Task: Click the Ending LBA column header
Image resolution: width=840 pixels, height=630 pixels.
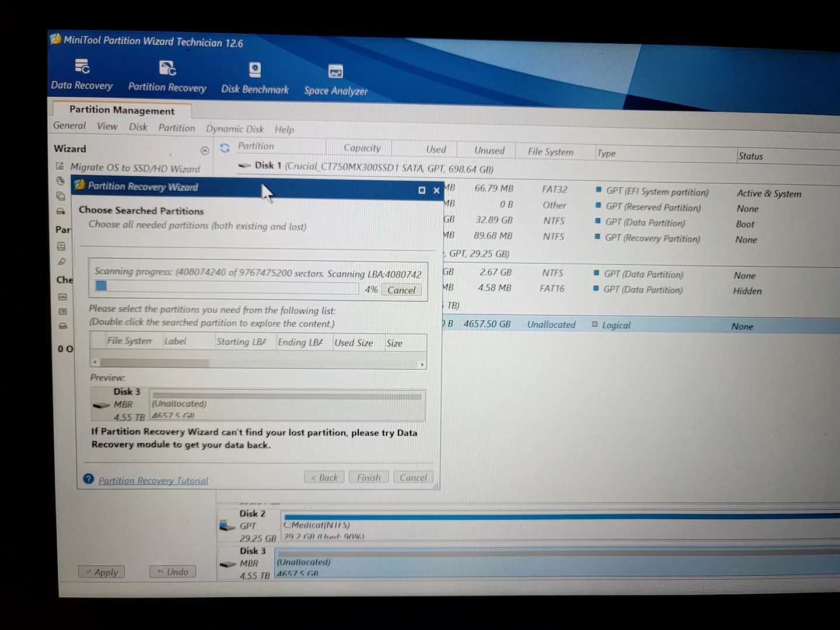Action: point(300,342)
